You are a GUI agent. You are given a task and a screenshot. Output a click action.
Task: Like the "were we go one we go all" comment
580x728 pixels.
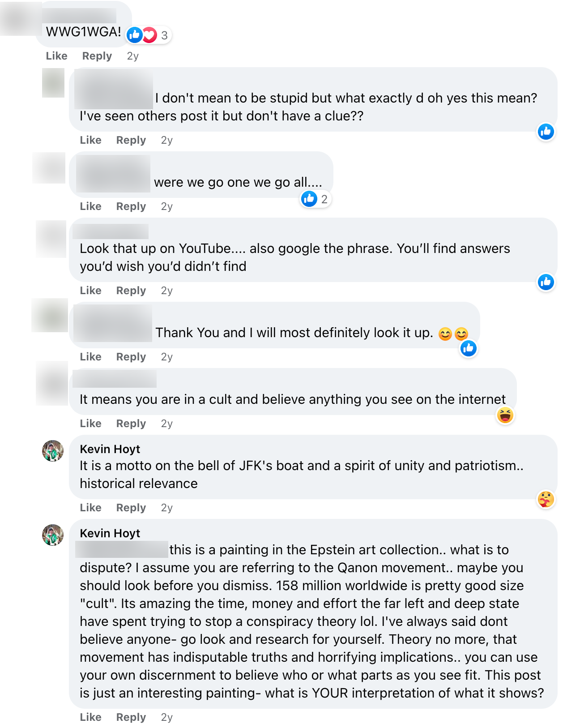[90, 206]
